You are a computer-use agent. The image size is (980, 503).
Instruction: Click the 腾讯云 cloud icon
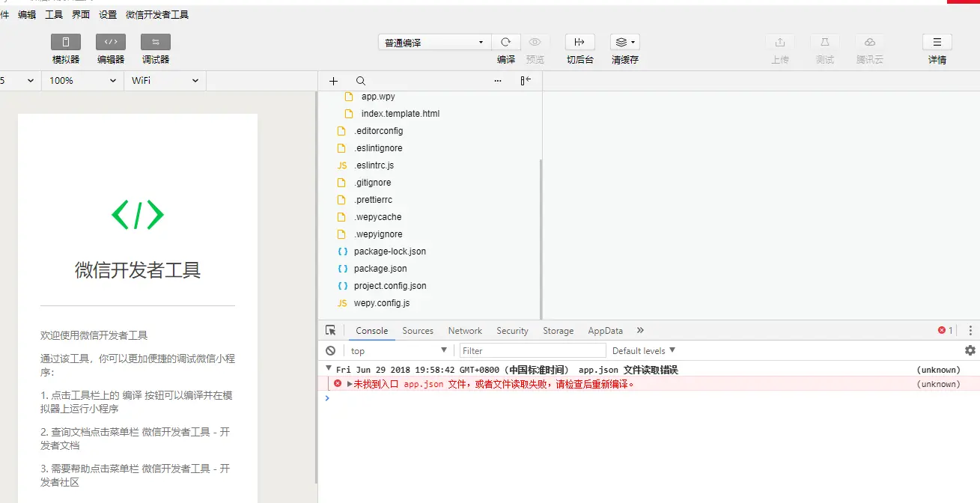870,43
